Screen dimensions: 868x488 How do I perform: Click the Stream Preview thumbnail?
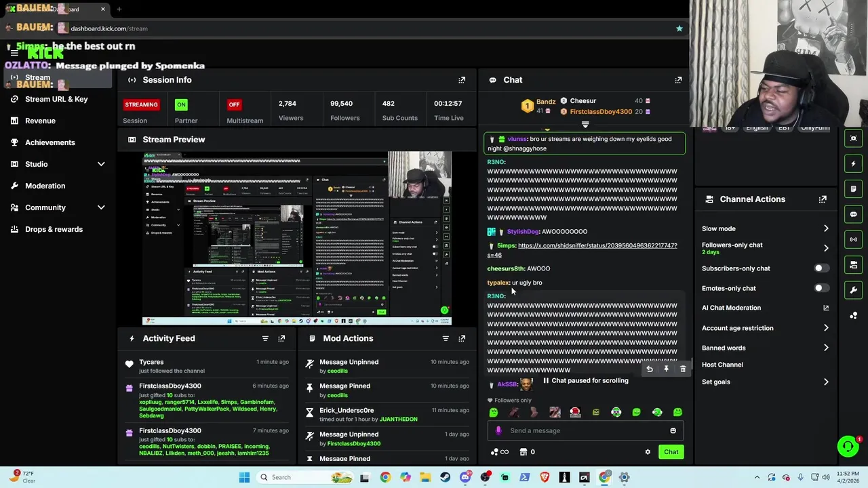[297, 238]
